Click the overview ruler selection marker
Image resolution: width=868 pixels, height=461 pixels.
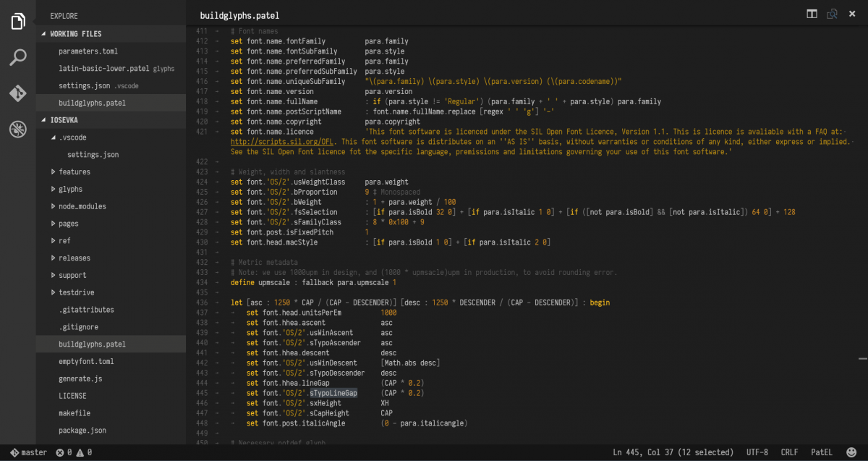coord(862,358)
